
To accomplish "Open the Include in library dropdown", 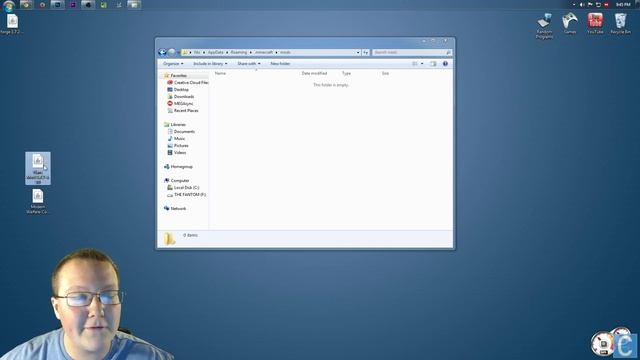I will [x=210, y=64].
